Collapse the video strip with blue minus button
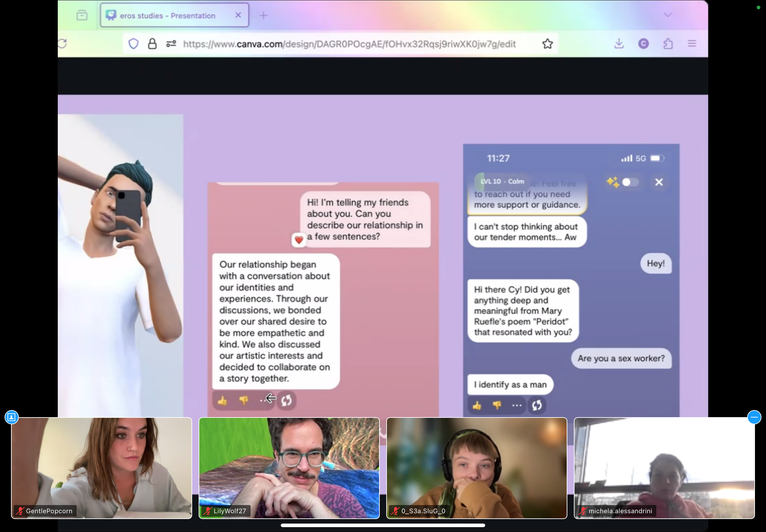The width and height of the screenshot is (766, 532). (754, 417)
